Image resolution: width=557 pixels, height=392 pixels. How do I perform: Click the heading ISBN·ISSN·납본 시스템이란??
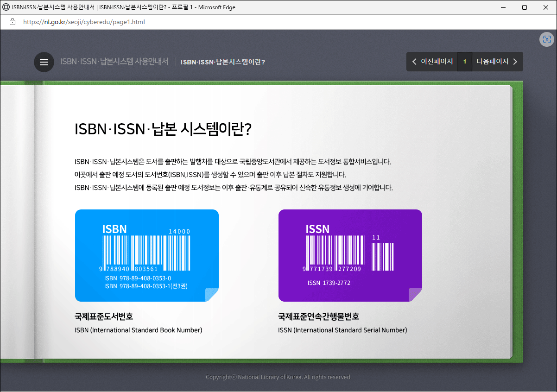point(163,129)
